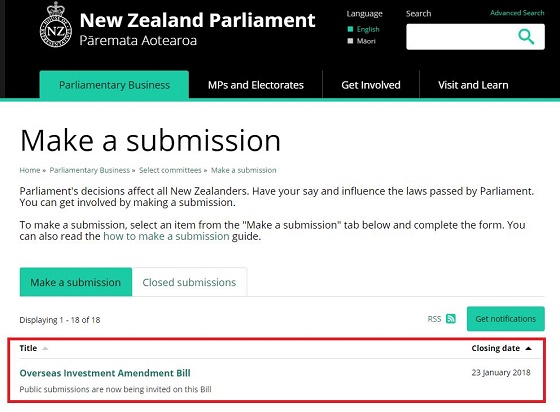This screenshot has width=560, height=412.
Task: Click Select committees breadcrumb link
Action: point(170,170)
